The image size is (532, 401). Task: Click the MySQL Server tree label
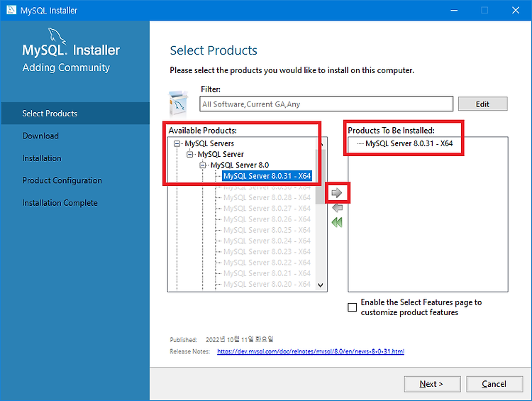(221, 155)
